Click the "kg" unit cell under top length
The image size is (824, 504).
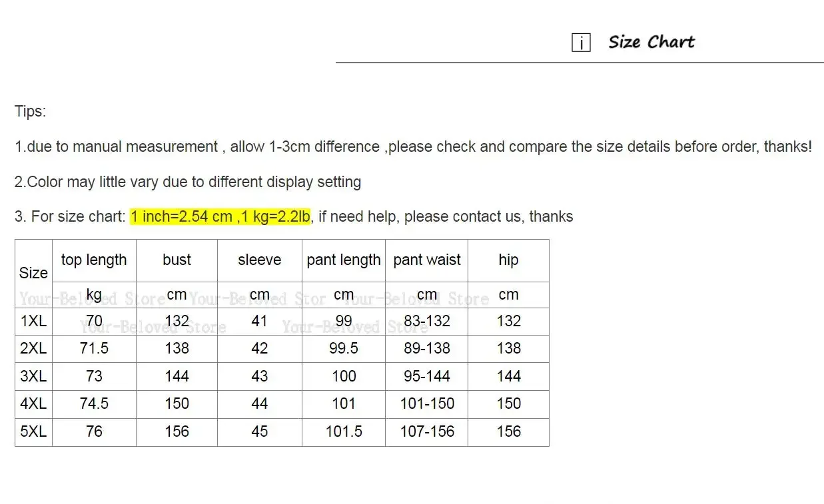pos(94,294)
